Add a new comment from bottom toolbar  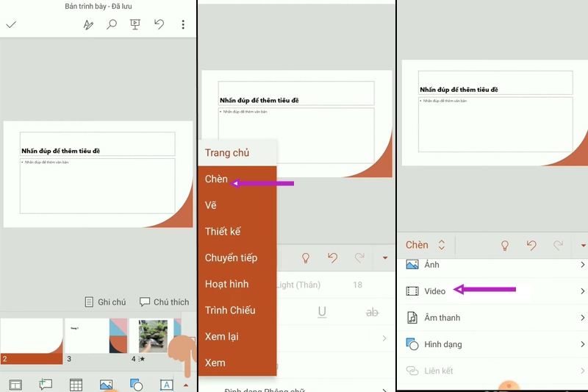coord(46,385)
